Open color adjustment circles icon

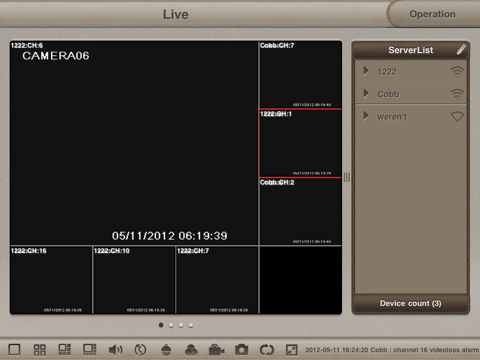click(191, 350)
